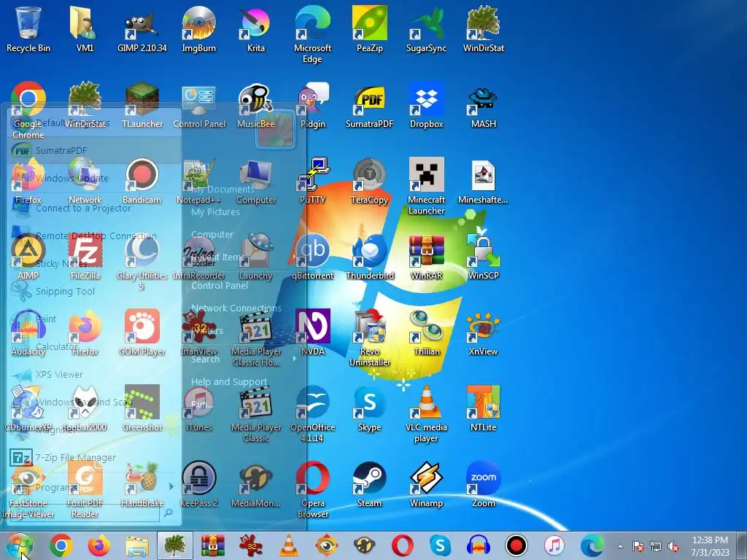Open Action Center flag tray icon
The image size is (747, 560).
[638, 547]
